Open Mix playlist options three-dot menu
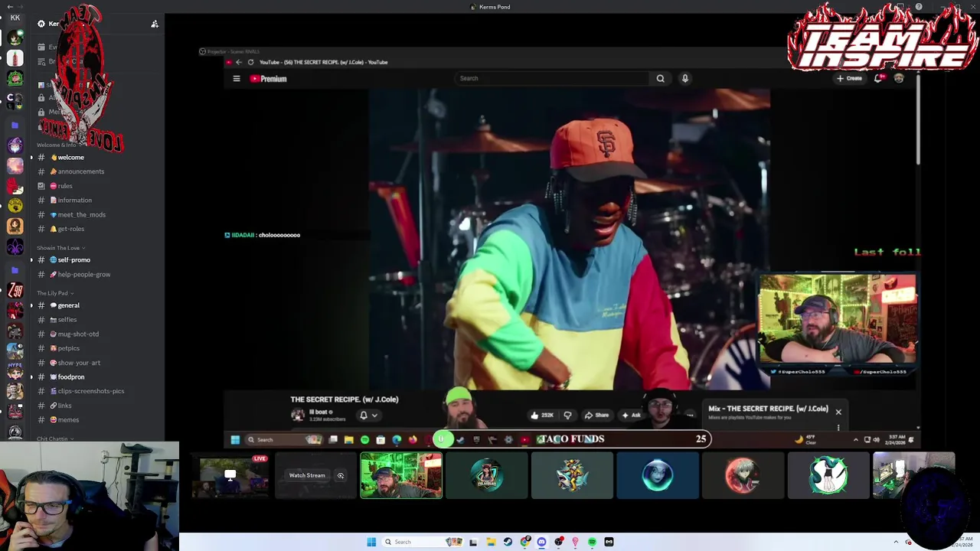This screenshot has width=980, height=551. (x=838, y=427)
